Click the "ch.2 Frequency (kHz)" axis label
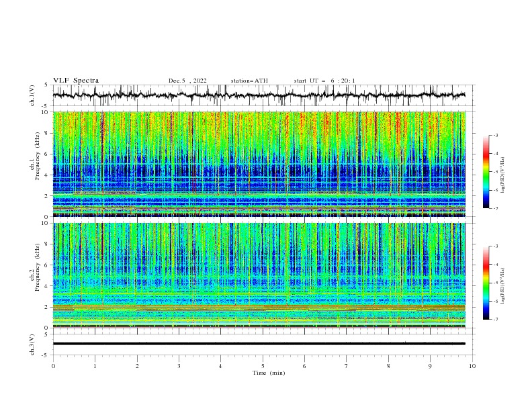The width and height of the screenshot is (532, 411). (x=35, y=267)
